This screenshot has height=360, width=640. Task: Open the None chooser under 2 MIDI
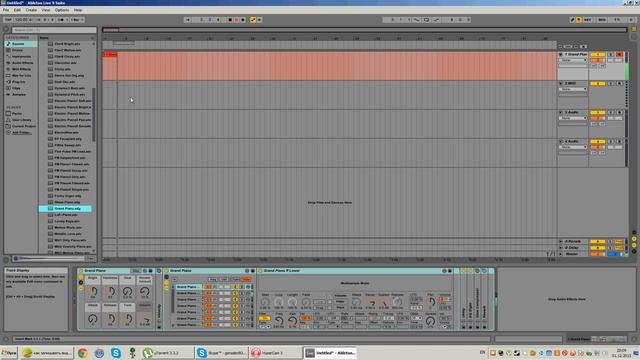point(573,89)
